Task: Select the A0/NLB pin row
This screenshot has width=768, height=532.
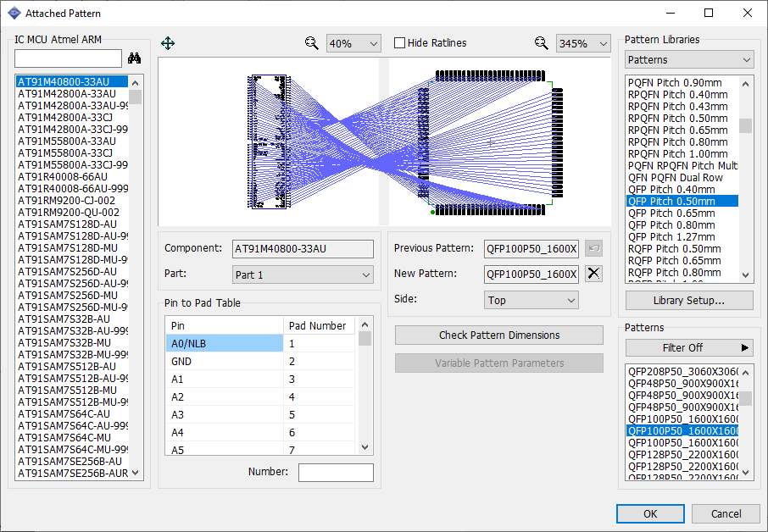Action: (x=260, y=344)
